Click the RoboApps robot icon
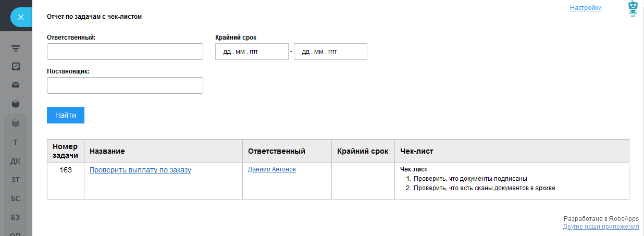This screenshot has height=236, width=644. click(x=633, y=8)
